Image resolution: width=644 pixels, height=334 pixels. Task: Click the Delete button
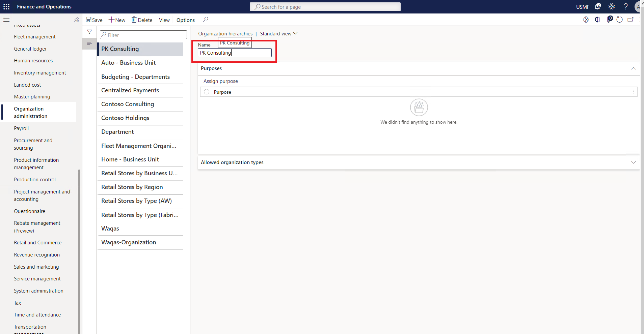tap(142, 20)
